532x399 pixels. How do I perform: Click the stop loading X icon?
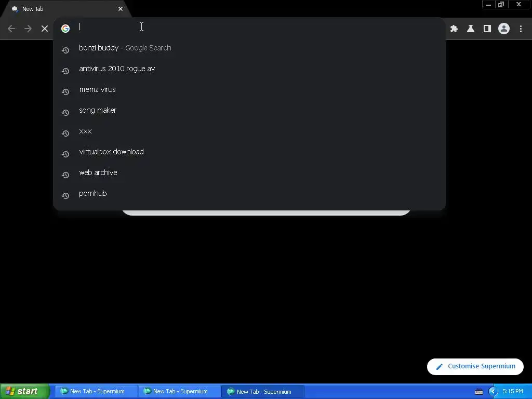[45, 29]
